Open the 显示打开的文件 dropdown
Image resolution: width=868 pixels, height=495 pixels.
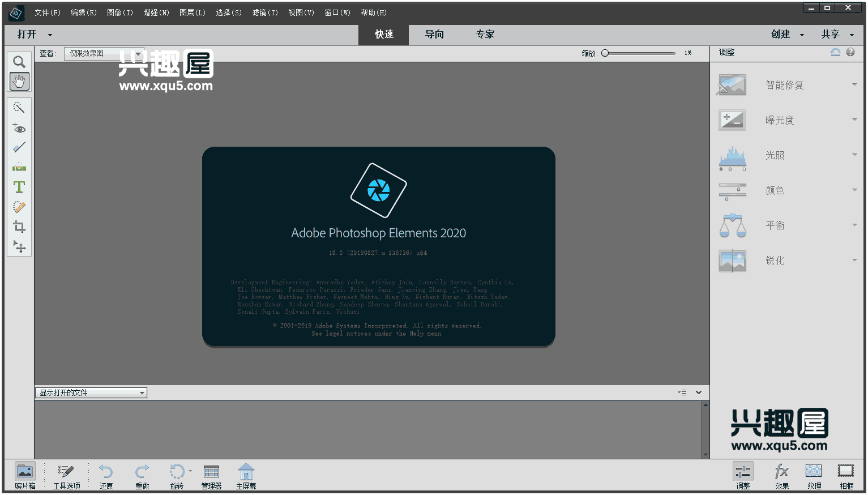[x=91, y=392]
